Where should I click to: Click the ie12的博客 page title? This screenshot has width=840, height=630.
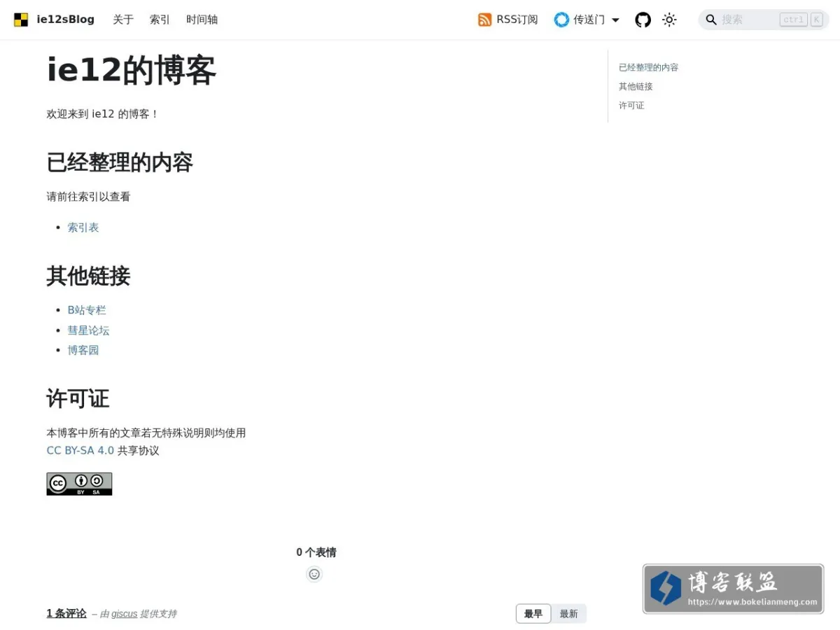[x=132, y=70]
